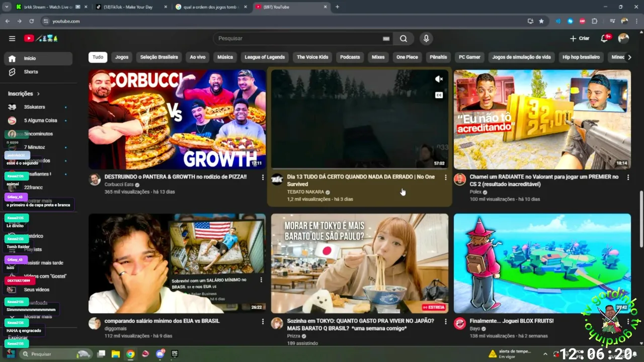Image resolution: width=644 pixels, height=362 pixels.
Task: Open options for the Blox Fruits video
Action: (x=628, y=321)
